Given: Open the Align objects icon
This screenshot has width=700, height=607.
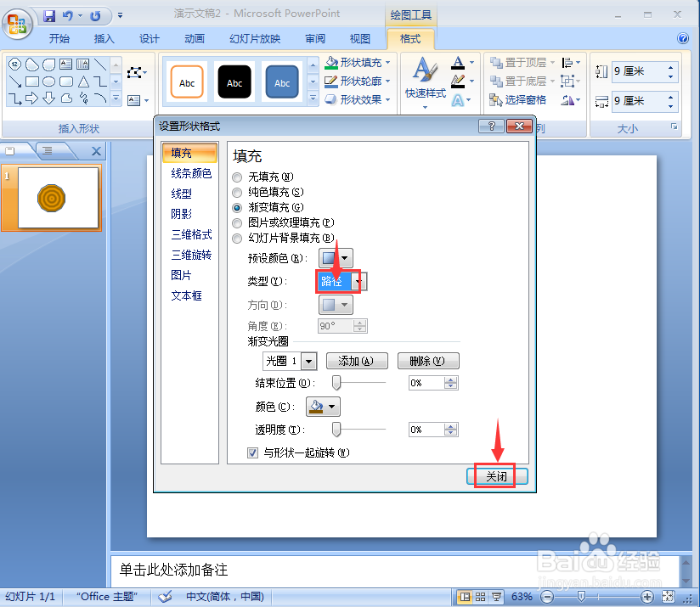Looking at the screenshot, I should pos(567,63).
